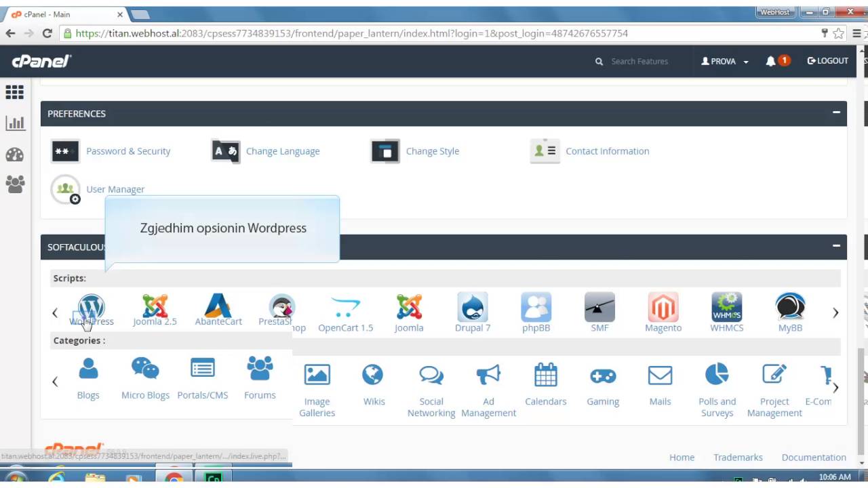
Task: Open the Password & Security icon
Action: [65, 151]
